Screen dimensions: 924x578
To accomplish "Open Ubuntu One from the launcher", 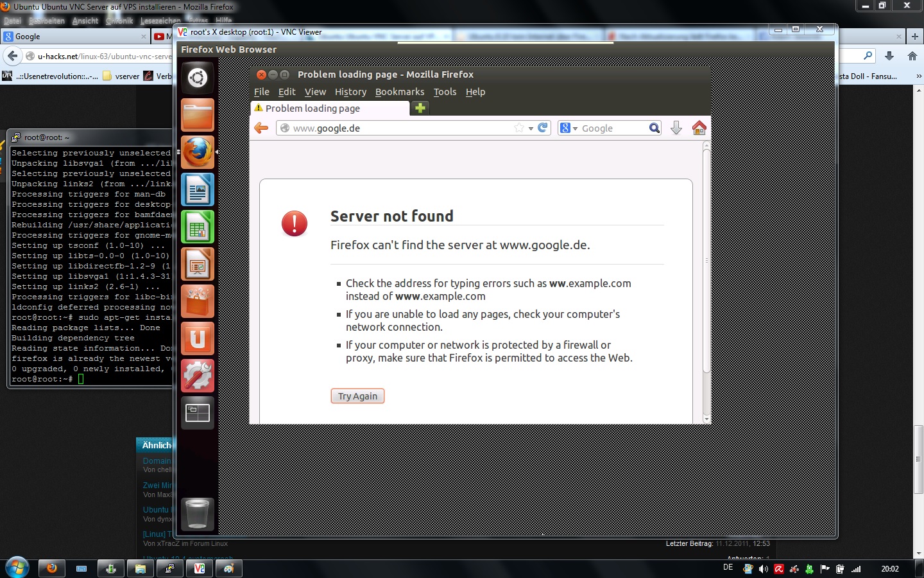I will tap(197, 338).
